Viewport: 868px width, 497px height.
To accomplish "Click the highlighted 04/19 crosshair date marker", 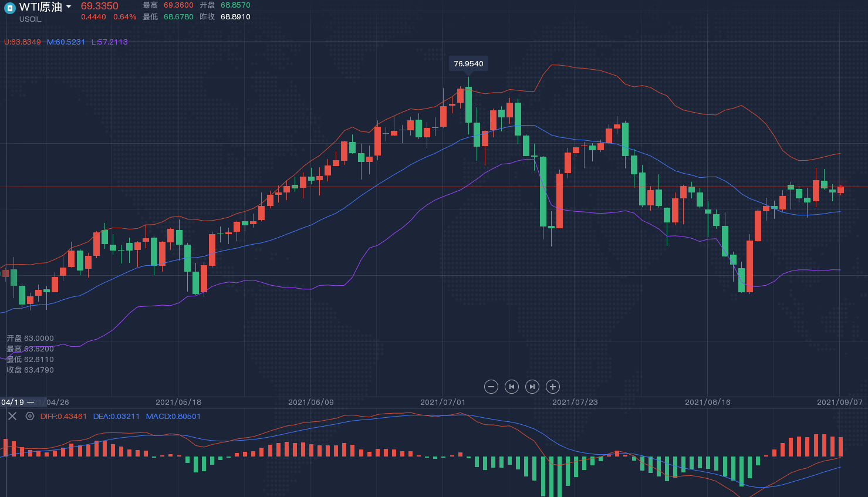I will [13, 403].
